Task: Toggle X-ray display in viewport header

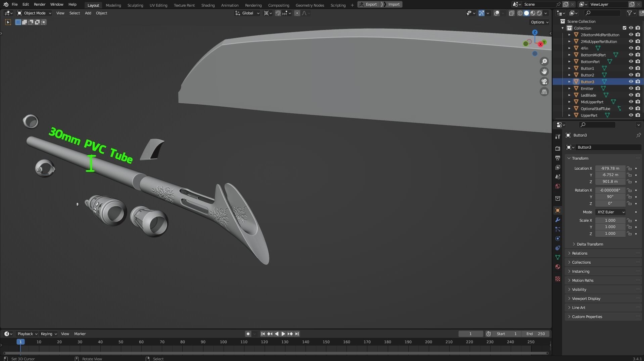Action: pyautogui.click(x=511, y=13)
